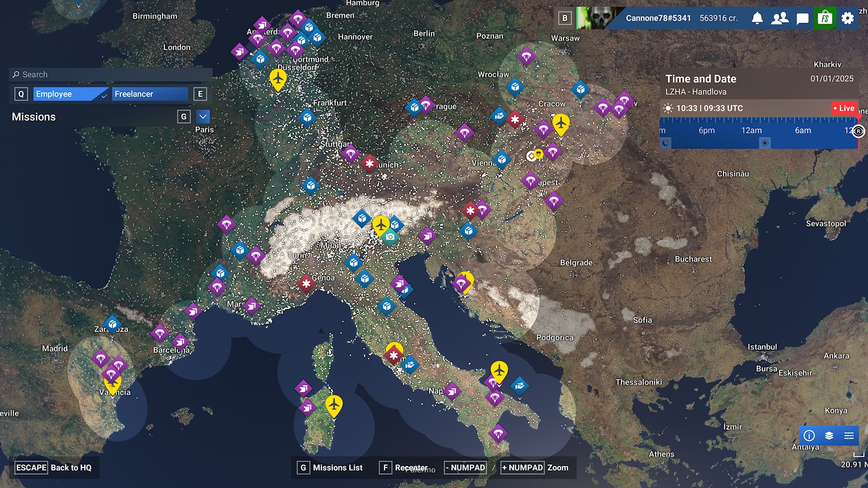
Task: Open the Time and Date date selector
Action: pyautogui.click(x=832, y=79)
